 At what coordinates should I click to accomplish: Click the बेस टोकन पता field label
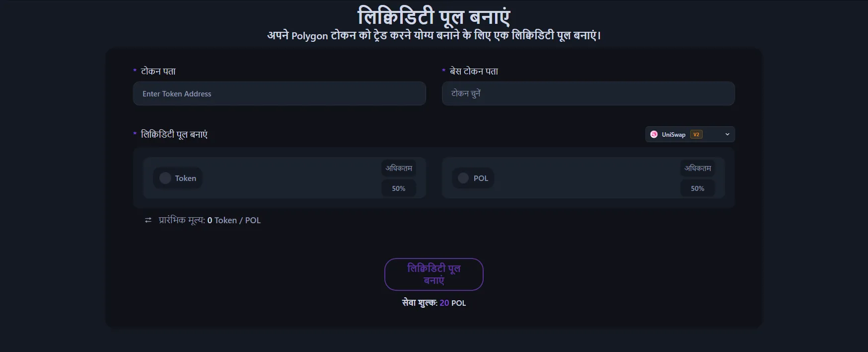[x=474, y=71]
